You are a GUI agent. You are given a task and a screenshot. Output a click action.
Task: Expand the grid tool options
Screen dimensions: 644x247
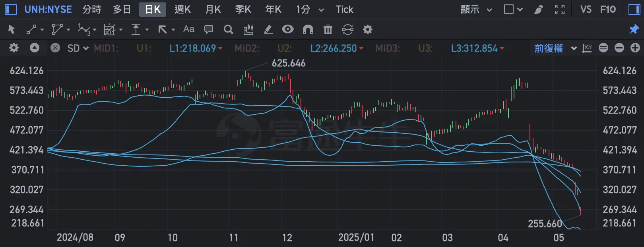point(121,30)
